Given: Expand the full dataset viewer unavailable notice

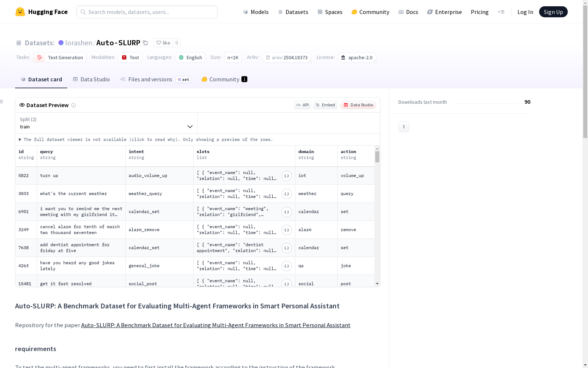Looking at the screenshot, I should (146, 139).
